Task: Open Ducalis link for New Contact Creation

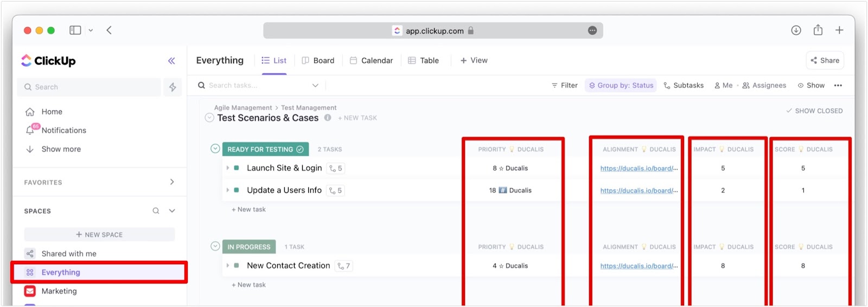Action: click(x=639, y=266)
